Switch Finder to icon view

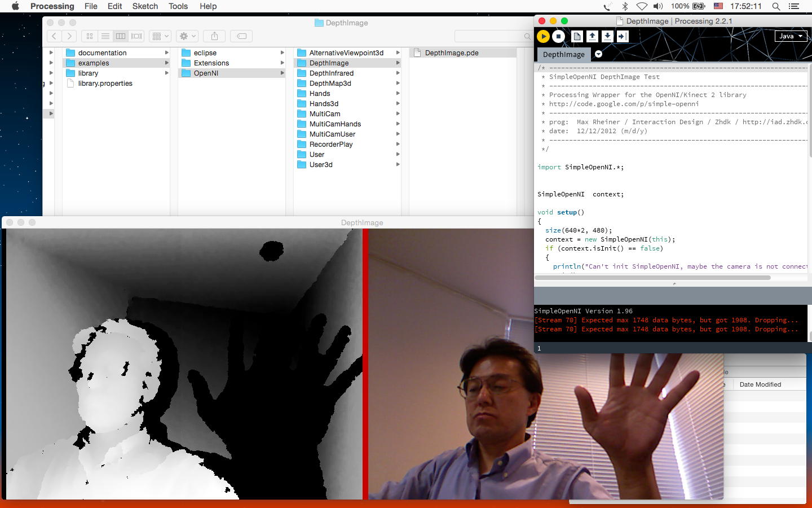(x=89, y=36)
